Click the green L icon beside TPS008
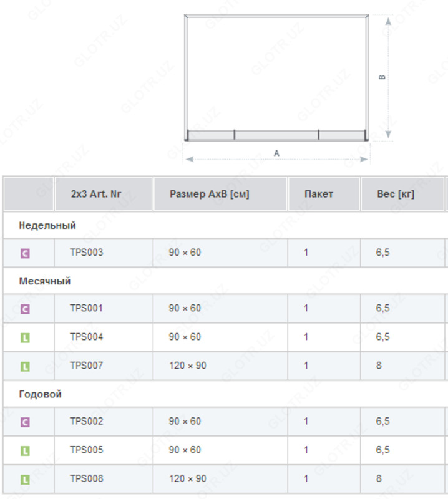Image resolution: width=448 pixels, height=499 pixels. click(x=25, y=480)
